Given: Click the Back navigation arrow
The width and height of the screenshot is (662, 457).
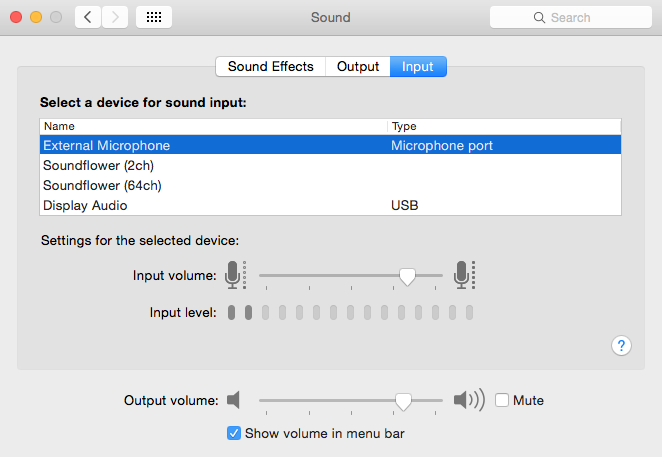Looking at the screenshot, I should click(88, 17).
